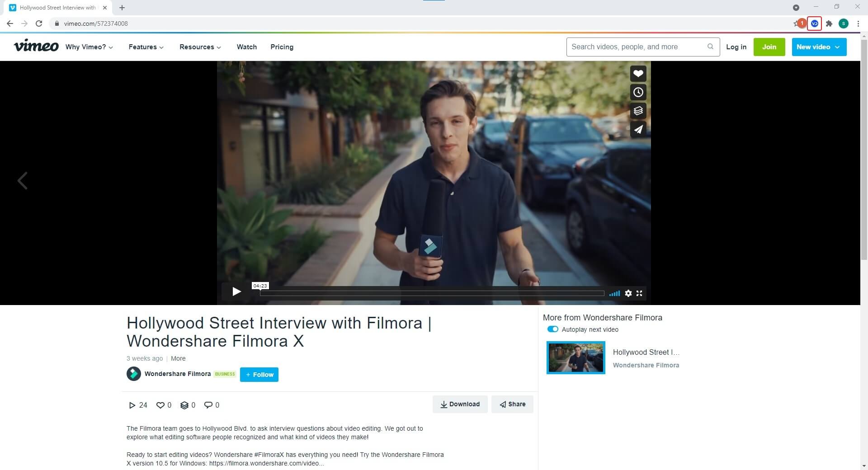868x470 pixels.
Task: Share video using paper plane icon
Action: click(638, 129)
